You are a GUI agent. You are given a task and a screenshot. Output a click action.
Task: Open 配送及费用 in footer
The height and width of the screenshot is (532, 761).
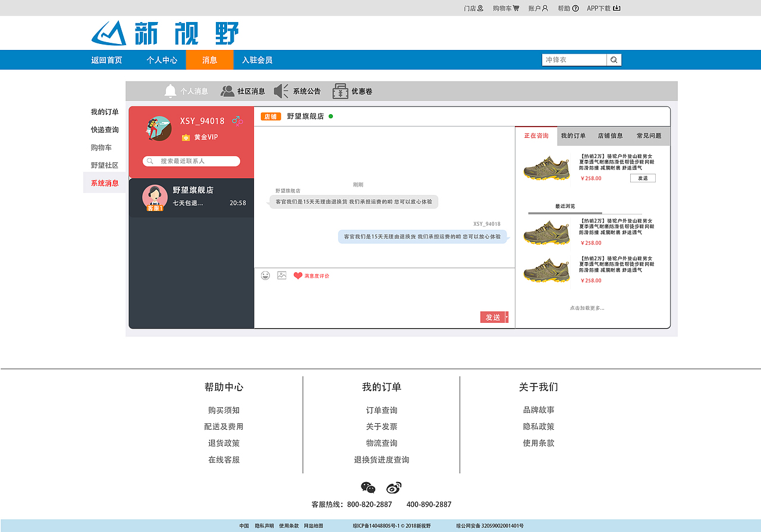224,427
